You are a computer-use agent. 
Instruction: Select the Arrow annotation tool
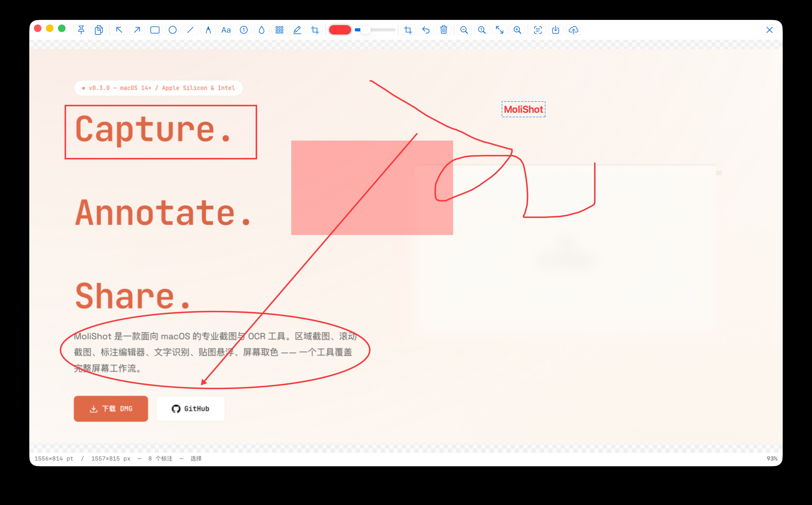(137, 30)
